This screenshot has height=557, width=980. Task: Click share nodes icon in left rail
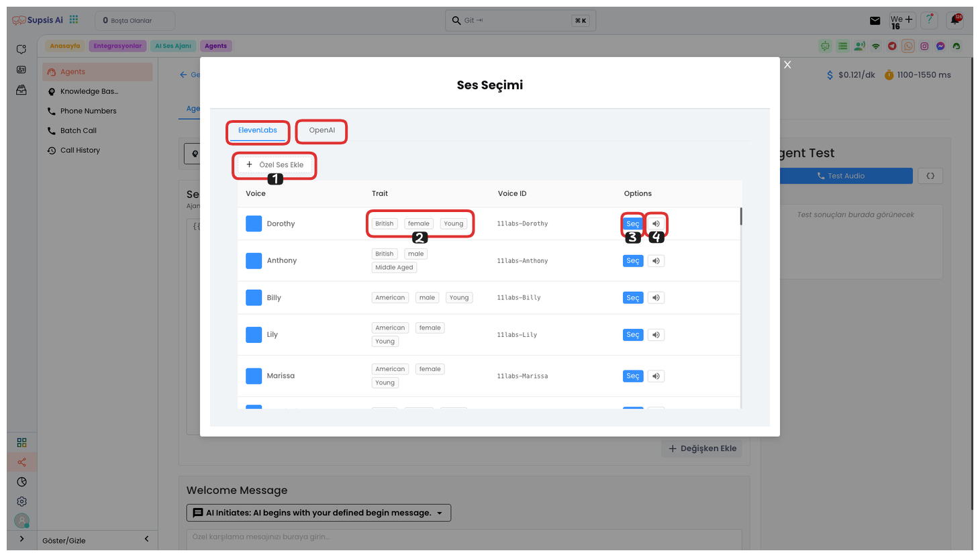tap(21, 462)
